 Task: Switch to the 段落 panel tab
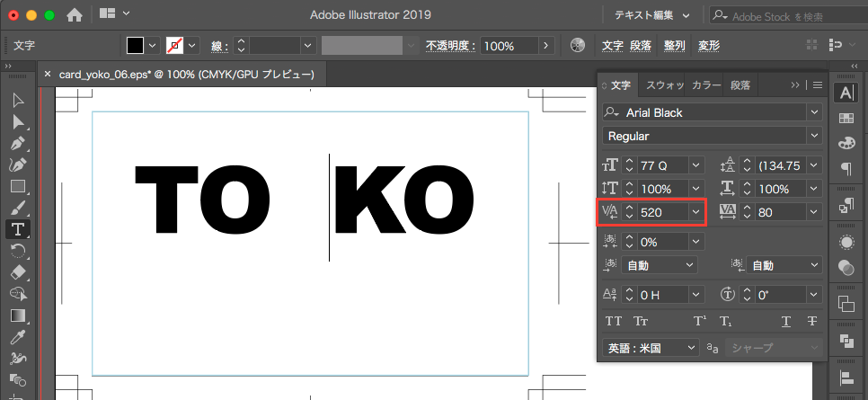point(740,85)
